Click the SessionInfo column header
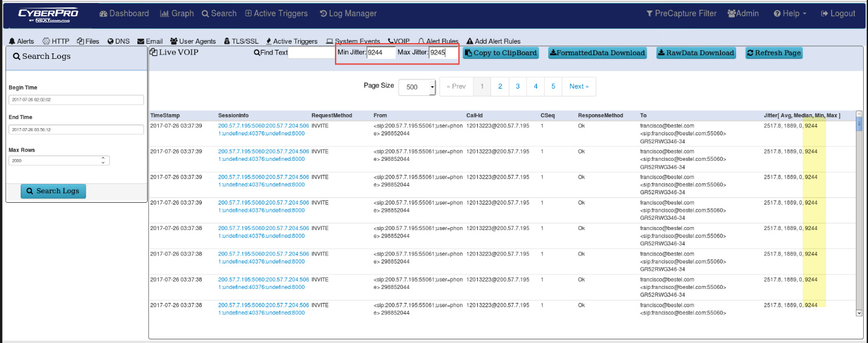Screen dimensions: 868x343 [x=233, y=115]
